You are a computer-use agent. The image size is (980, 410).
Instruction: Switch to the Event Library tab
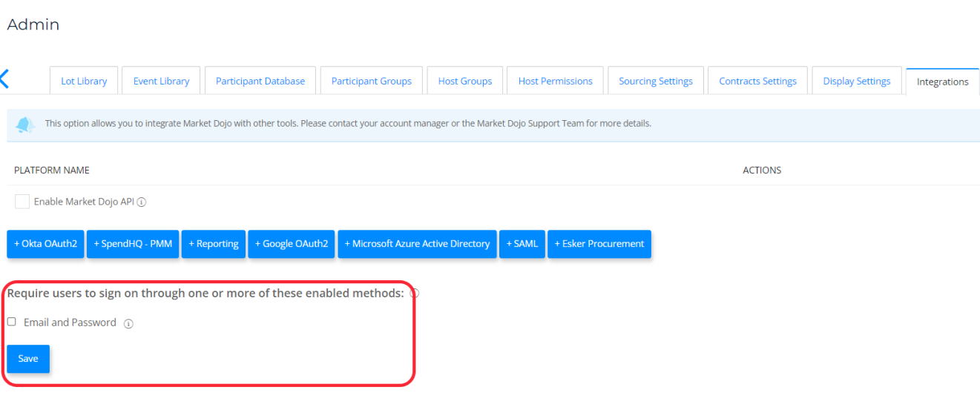pyautogui.click(x=161, y=81)
